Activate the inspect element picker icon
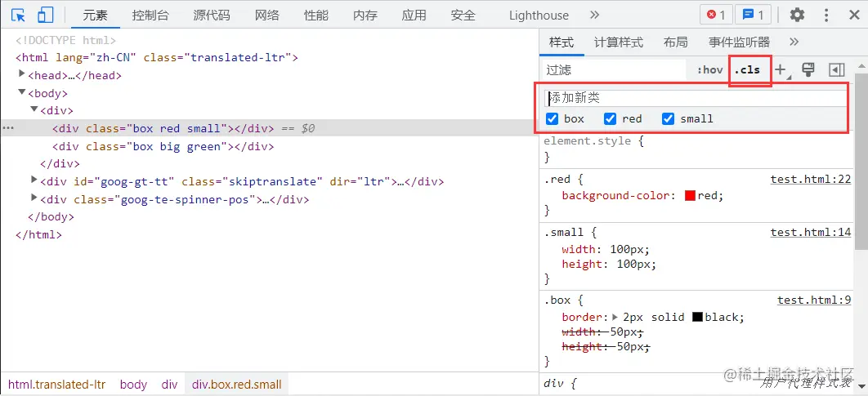The image size is (868, 396). 18,15
